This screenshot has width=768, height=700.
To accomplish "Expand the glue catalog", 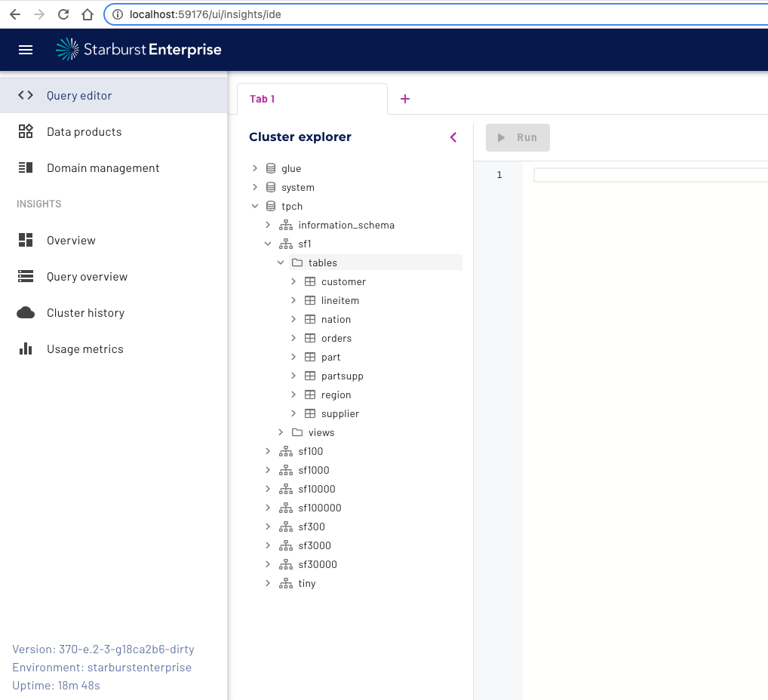I will point(255,168).
